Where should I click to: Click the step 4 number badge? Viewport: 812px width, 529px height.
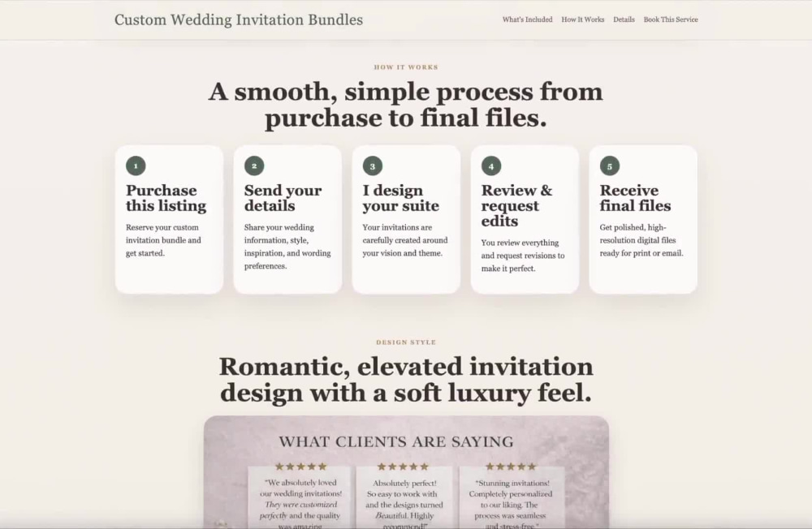click(491, 166)
